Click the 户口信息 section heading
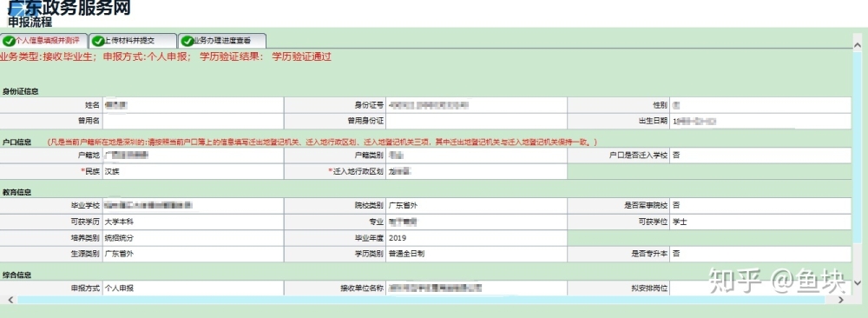This screenshot has height=318, width=868. 16,142
